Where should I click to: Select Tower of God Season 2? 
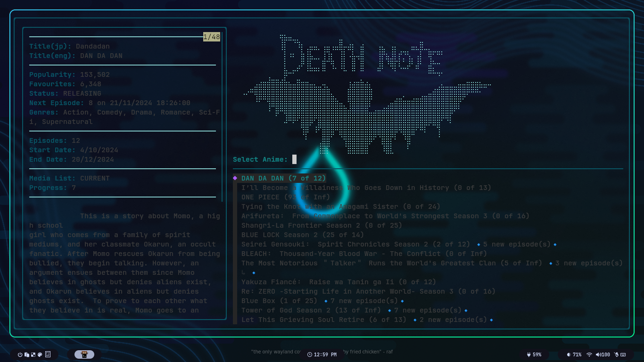tap(311, 310)
